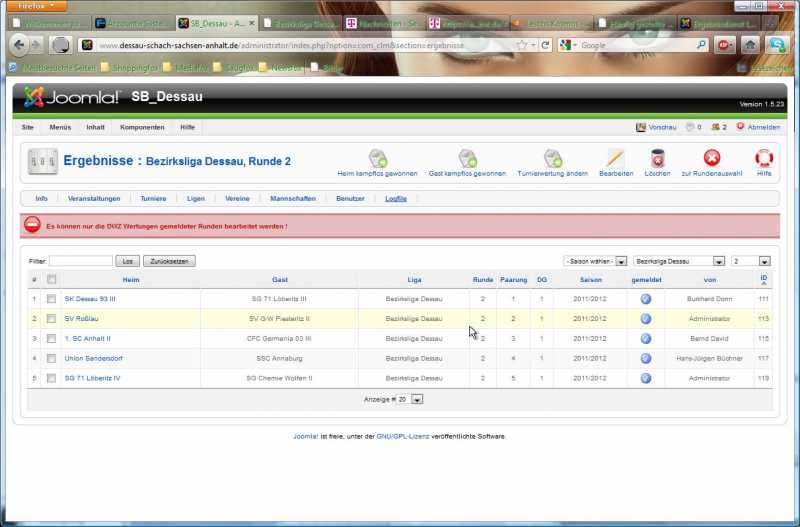The image size is (800, 527).
Task: Open the Anzeige count dropdown
Action: pyautogui.click(x=417, y=399)
